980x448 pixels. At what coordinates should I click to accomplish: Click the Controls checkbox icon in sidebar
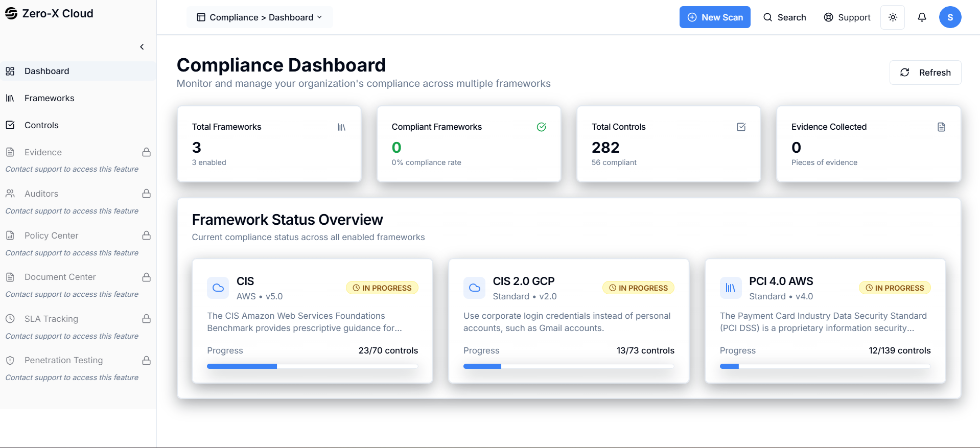(10, 125)
